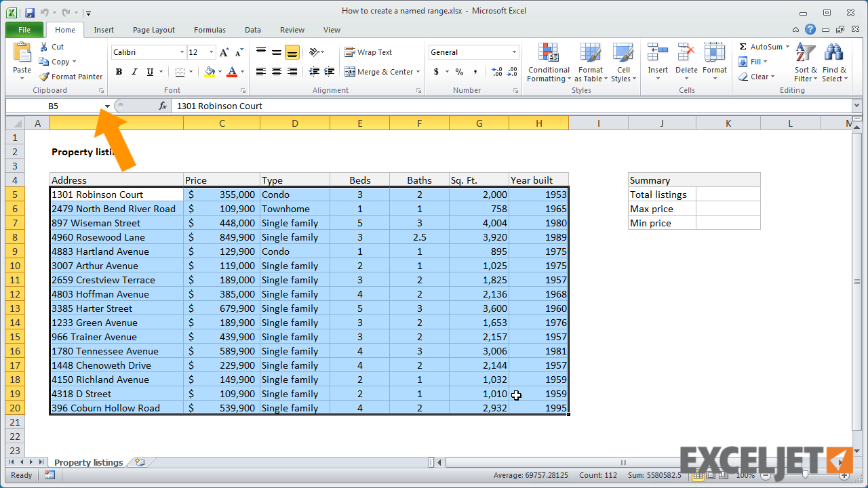Open the font name Calibri dropdown
This screenshot has width=868, height=488.
point(182,52)
